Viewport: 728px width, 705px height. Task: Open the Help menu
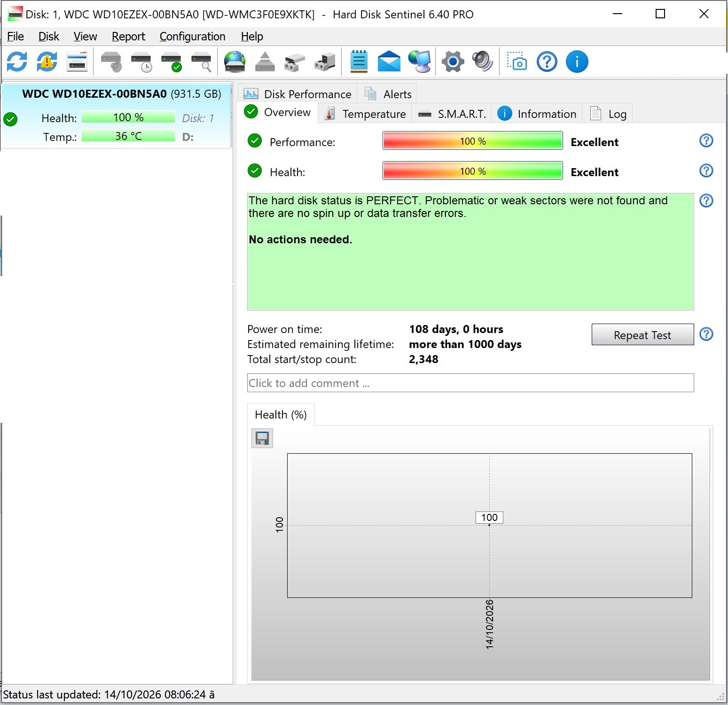(x=252, y=36)
